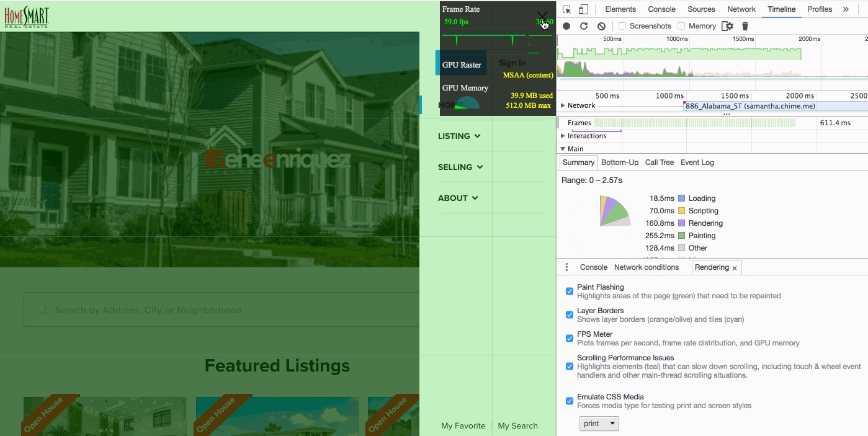This screenshot has width=868, height=436.
Task: Open the drawer's three-dot menu
Action: (x=566, y=267)
